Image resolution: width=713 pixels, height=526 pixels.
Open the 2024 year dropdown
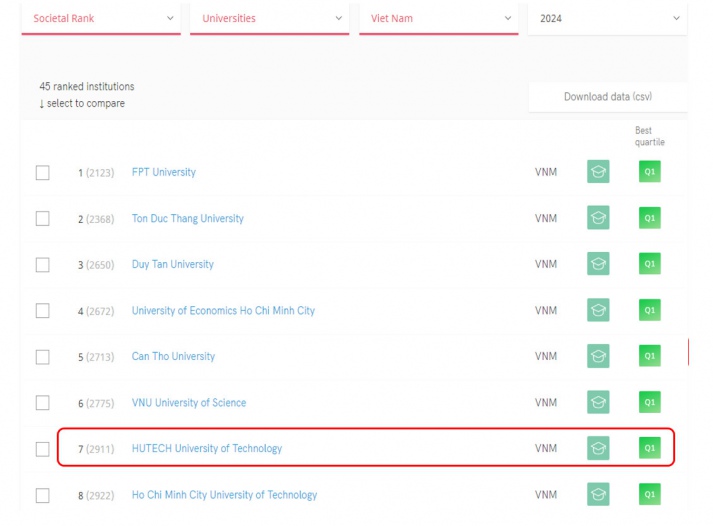tap(608, 19)
